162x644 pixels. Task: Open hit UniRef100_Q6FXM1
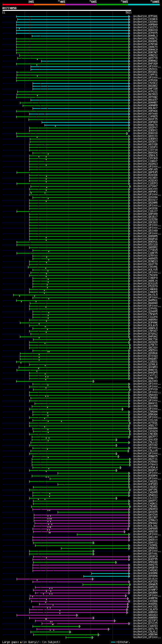click(145, 490)
